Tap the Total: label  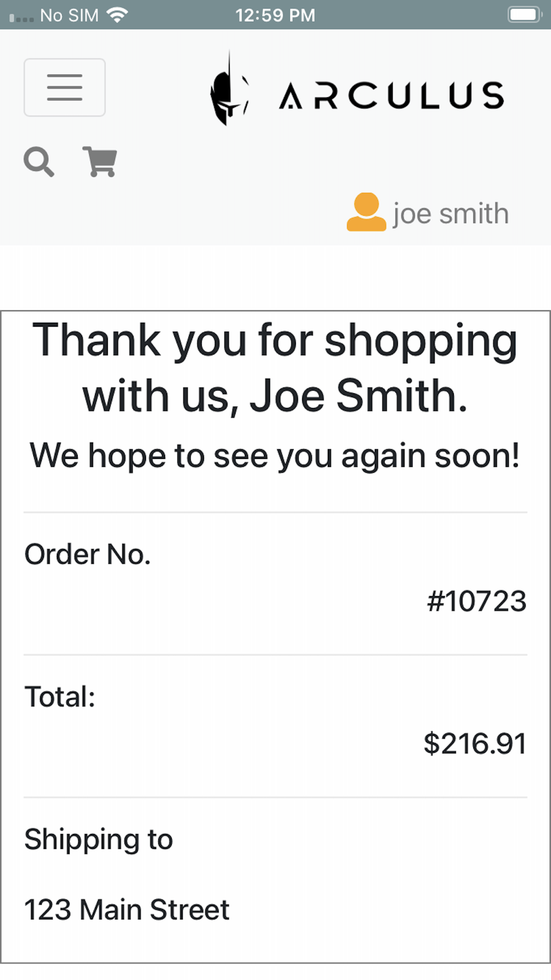tap(60, 697)
